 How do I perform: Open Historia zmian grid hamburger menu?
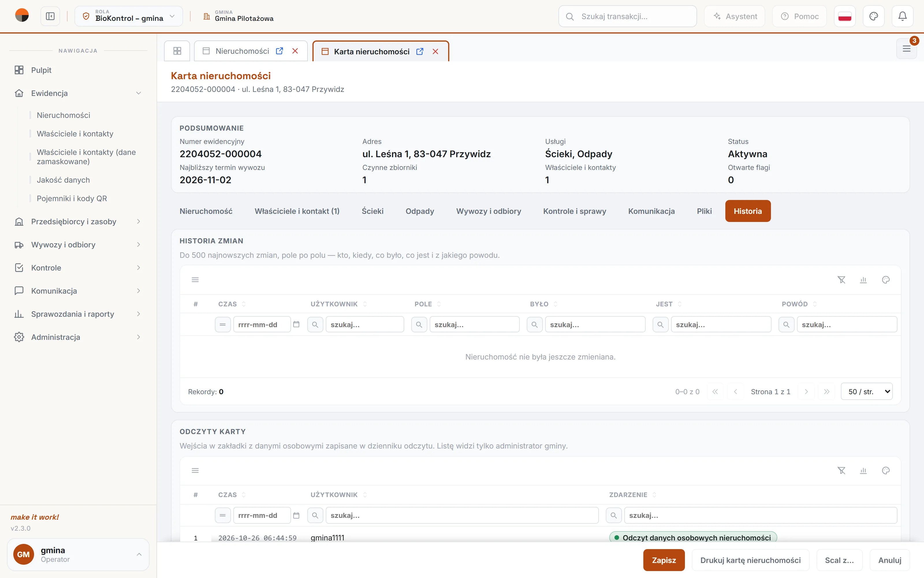195,280
